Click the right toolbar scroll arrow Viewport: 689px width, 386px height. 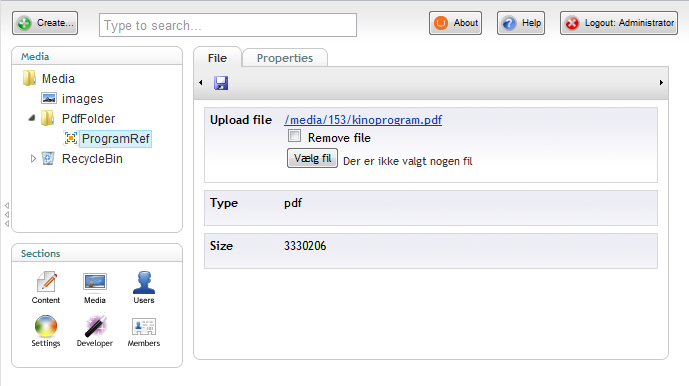661,83
